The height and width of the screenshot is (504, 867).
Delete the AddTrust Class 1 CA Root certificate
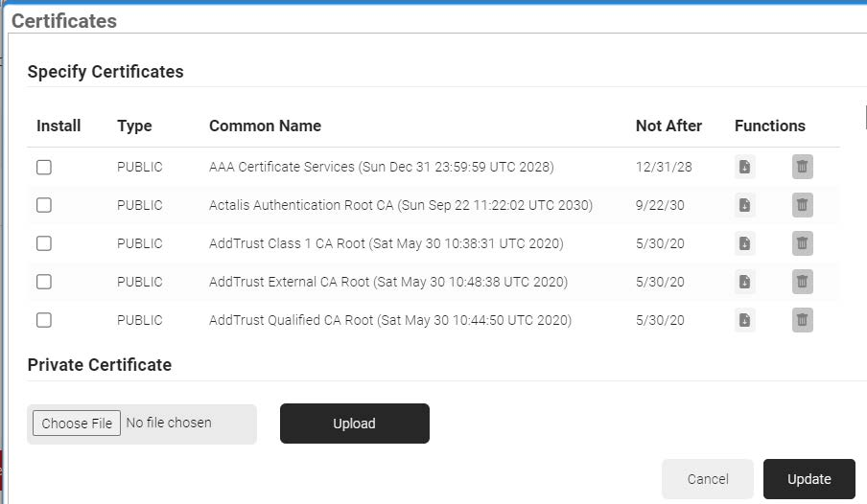803,243
